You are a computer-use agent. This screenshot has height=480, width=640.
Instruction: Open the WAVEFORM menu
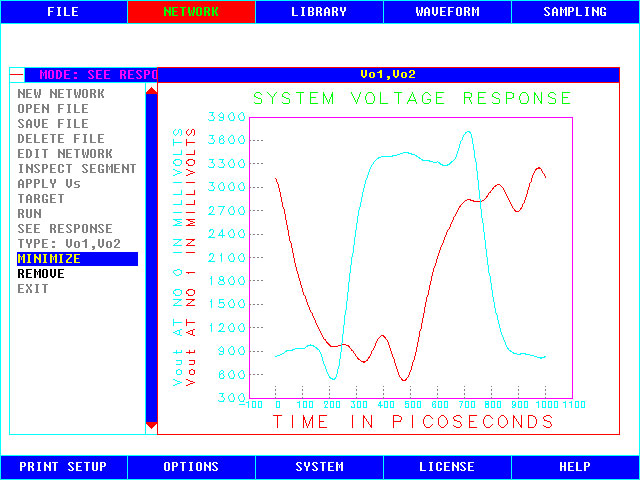pos(447,12)
